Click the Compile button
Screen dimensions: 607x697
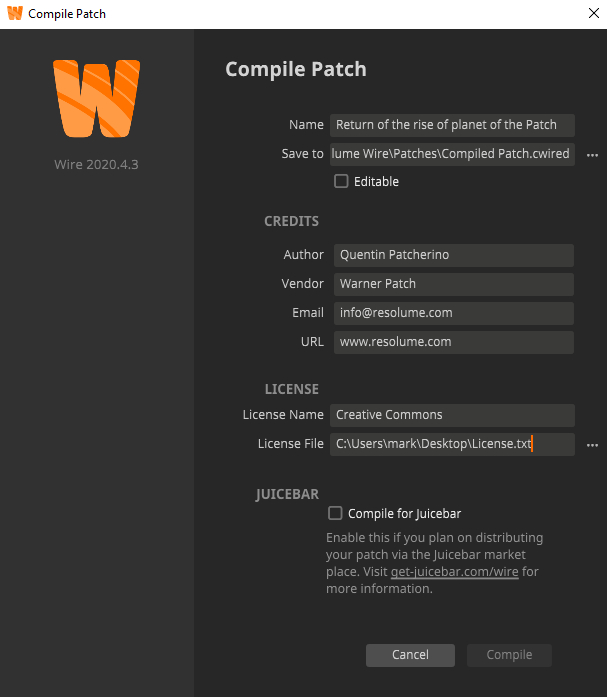click(509, 655)
